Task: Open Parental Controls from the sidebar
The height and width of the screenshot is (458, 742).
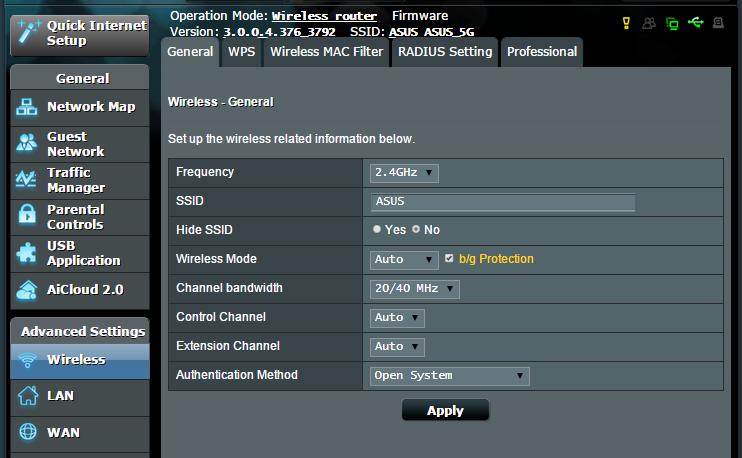Action: pos(80,217)
